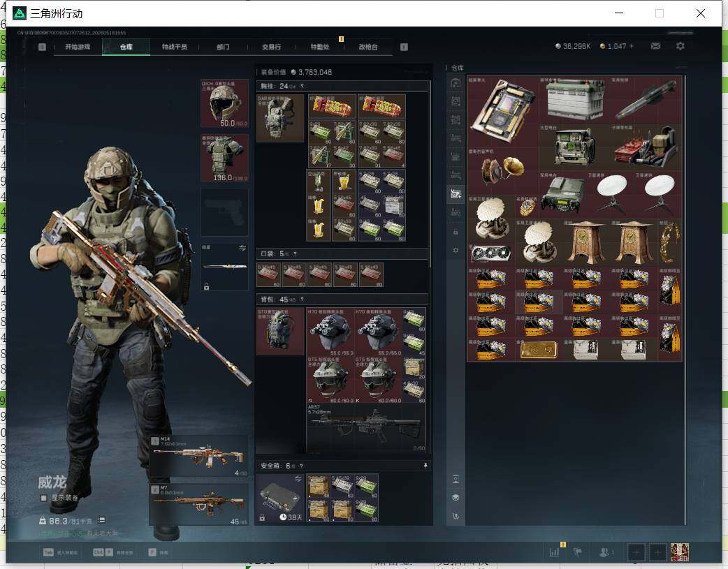Click the help icon next to 胸挂 24
This screenshot has width=728, height=569.
(303, 87)
